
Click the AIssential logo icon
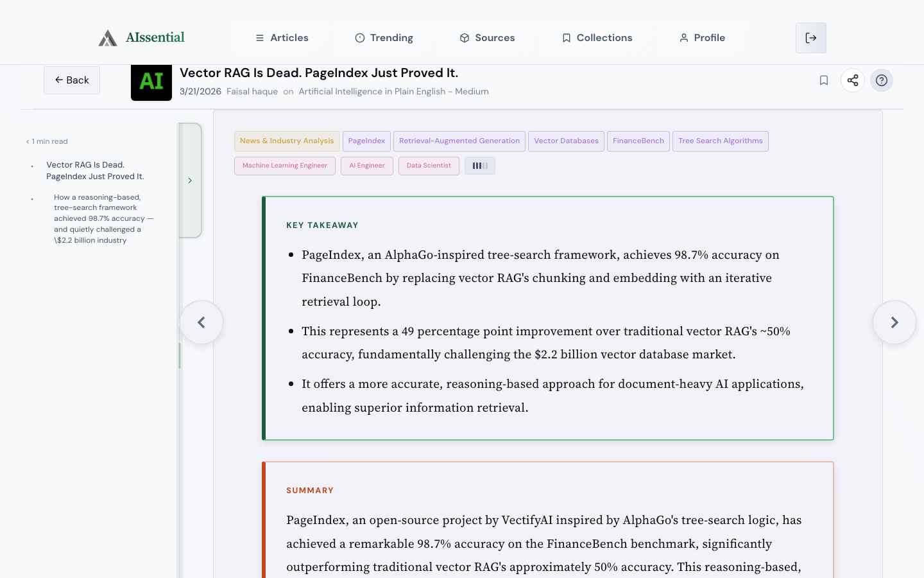108,38
